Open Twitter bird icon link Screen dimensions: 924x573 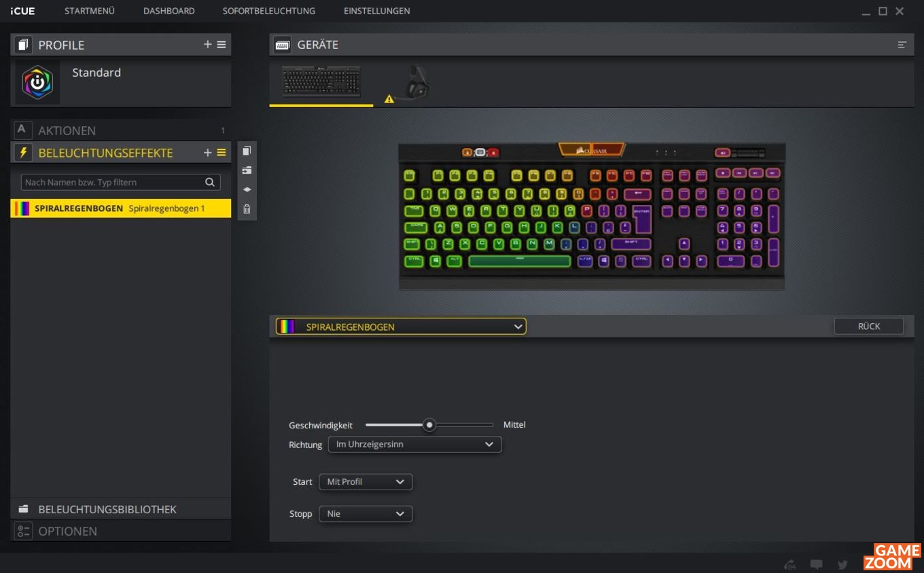click(843, 564)
